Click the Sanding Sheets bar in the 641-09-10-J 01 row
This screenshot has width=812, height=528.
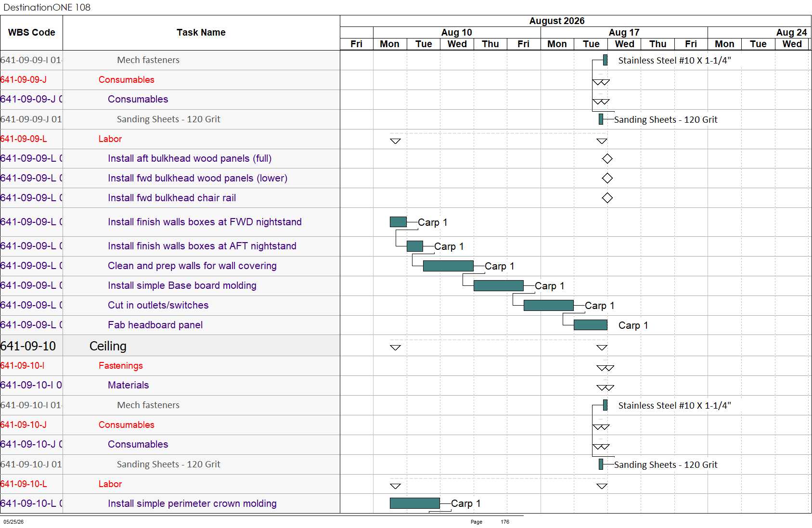[601, 464]
